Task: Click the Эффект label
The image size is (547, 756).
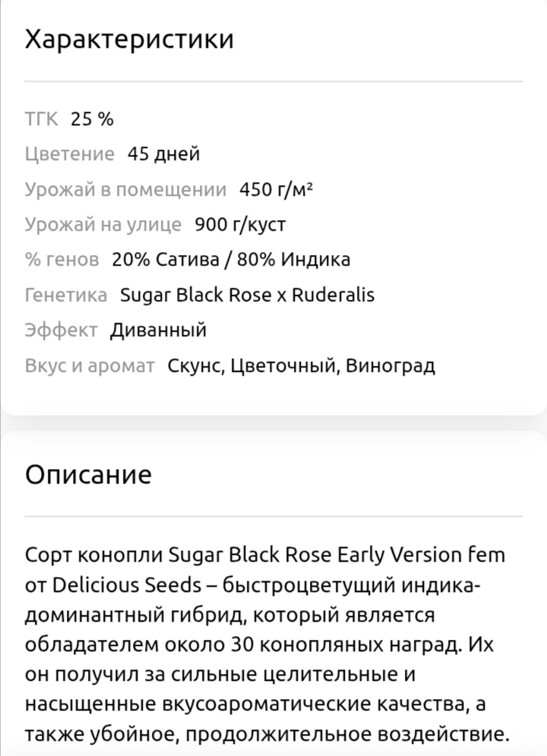Action: (61, 330)
